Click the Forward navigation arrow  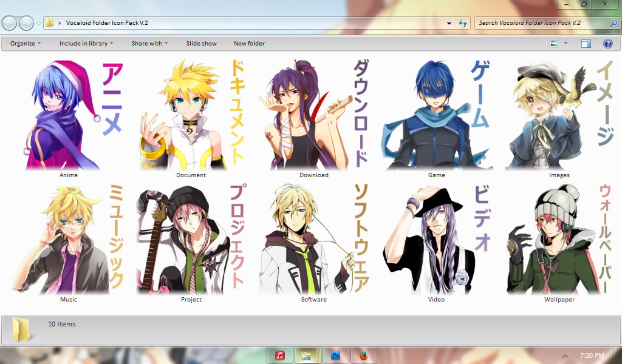point(26,23)
